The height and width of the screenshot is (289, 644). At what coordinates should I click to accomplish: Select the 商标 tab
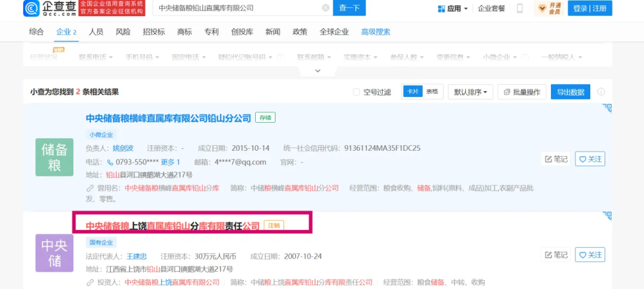[184, 32]
